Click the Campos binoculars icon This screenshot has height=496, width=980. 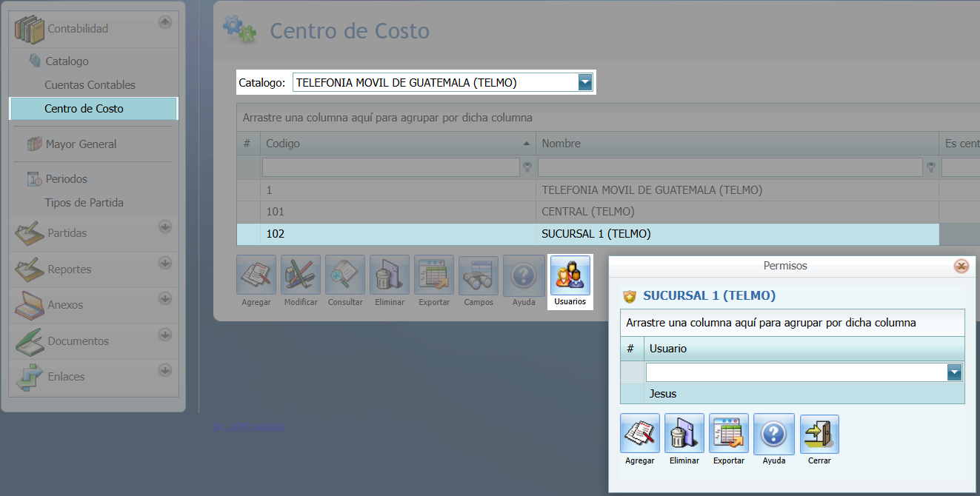pyautogui.click(x=479, y=276)
